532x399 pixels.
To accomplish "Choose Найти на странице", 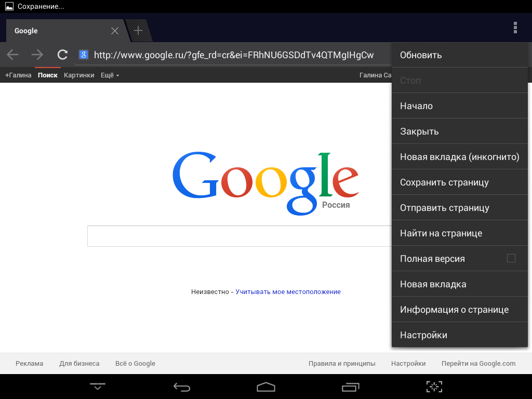I will pos(460,233).
